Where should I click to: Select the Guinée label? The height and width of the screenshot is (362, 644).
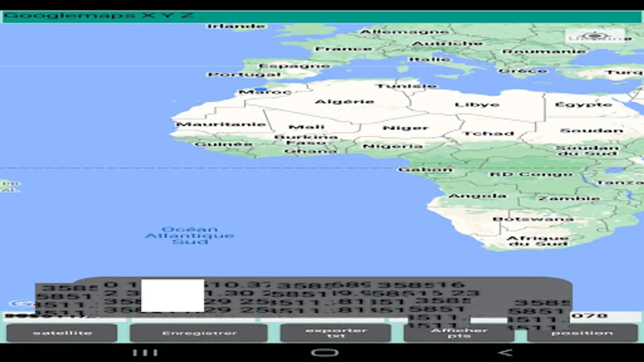pyautogui.click(x=223, y=144)
